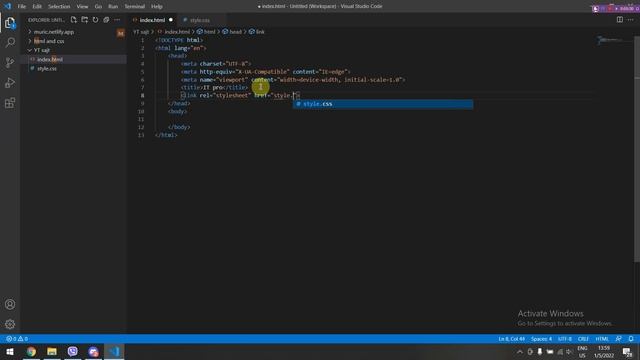Change the HTML language mode

click(602, 339)
